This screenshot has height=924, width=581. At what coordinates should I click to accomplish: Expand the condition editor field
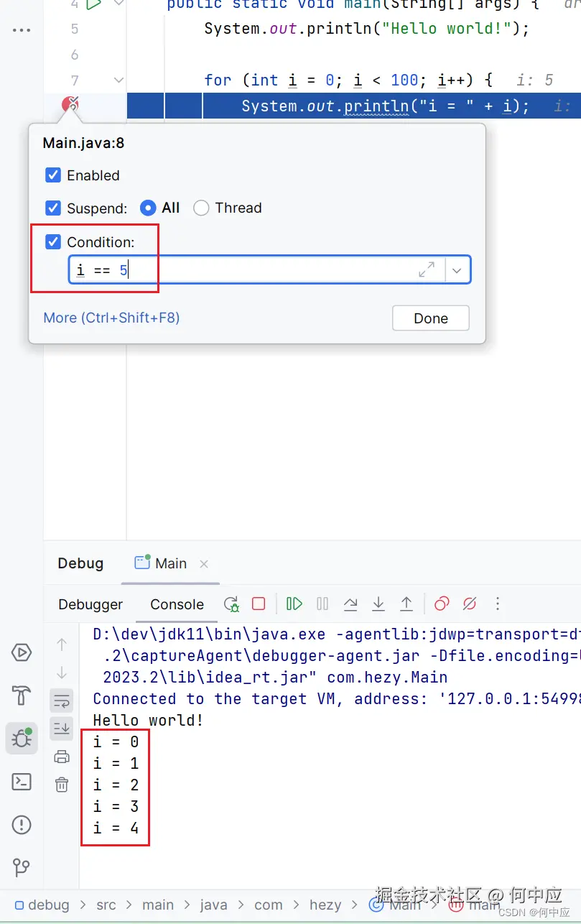427,269
